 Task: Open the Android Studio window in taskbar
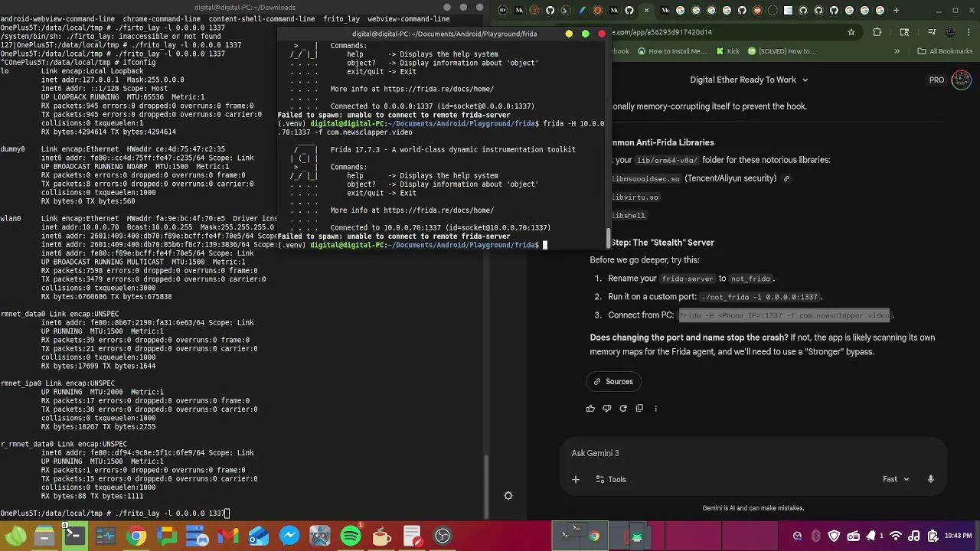coord(637,536)
